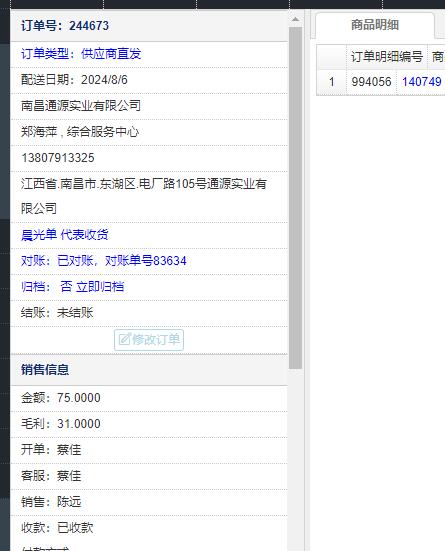The width and height of the screenshot is (445, 551).
Task: Click the 结账 未结账 status row
Action: coord(149,313)
